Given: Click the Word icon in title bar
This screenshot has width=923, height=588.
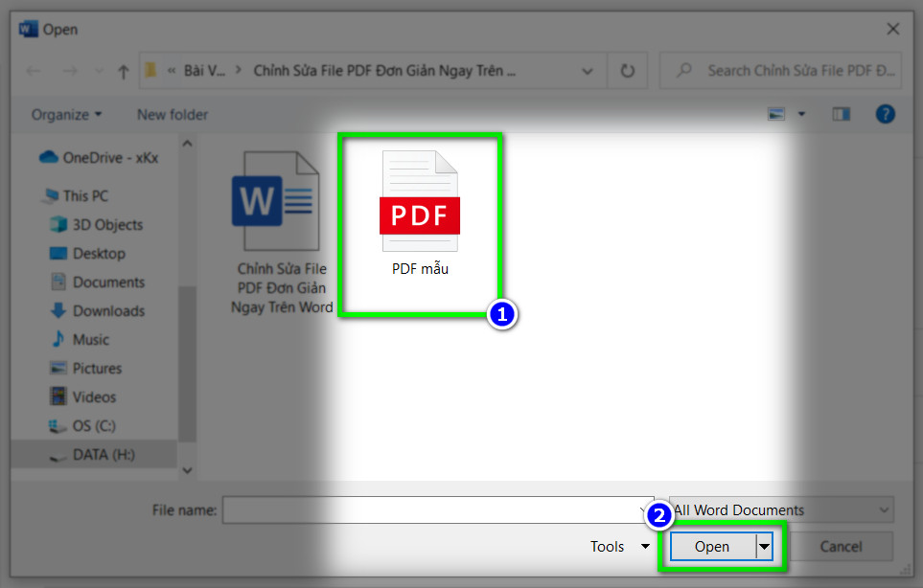Looking at the screenshot, I should (x=28, y=29).
